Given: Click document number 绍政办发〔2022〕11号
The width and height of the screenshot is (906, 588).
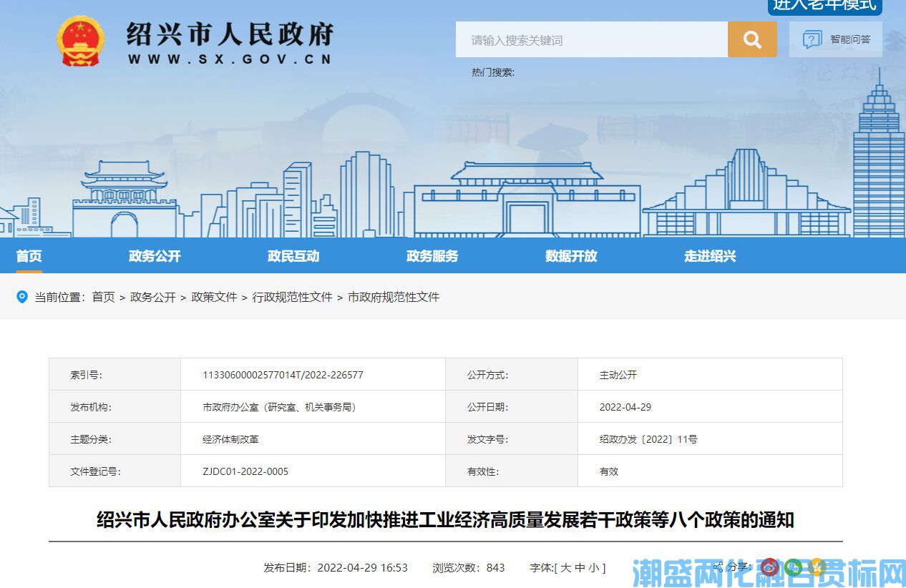Looking at the screenshot, I should point(648,439).
